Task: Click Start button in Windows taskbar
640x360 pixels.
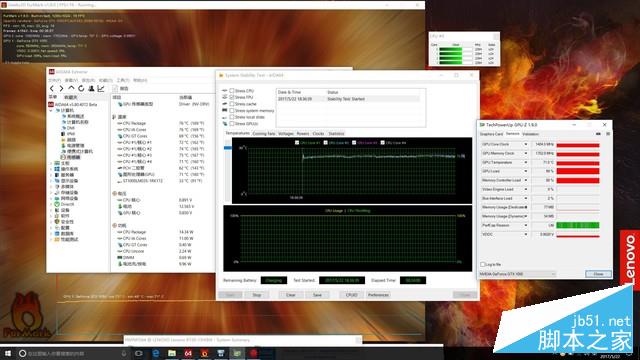Action: tap(8, 353)
